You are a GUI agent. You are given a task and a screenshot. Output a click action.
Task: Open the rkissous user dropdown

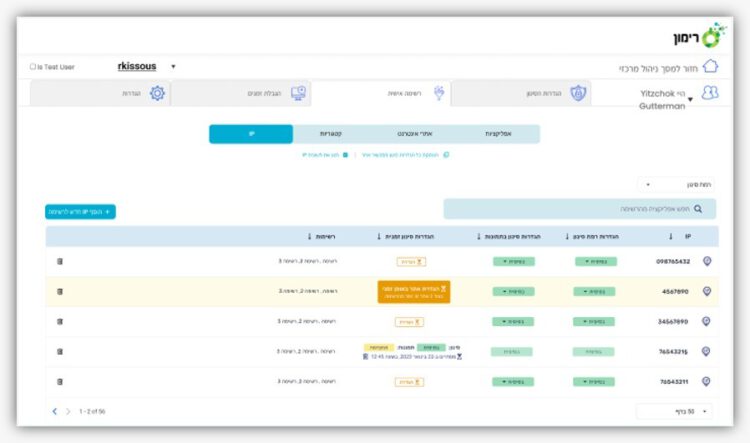tap(172, 67)
